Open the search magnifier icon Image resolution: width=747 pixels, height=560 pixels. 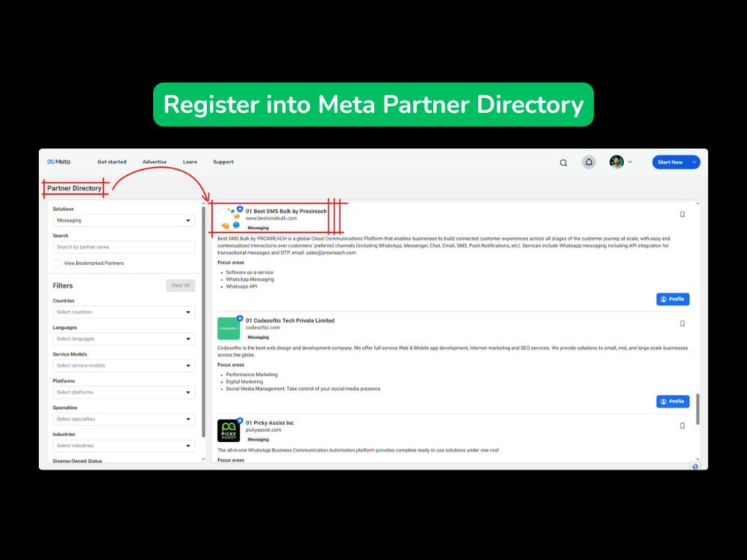[563, 163]
